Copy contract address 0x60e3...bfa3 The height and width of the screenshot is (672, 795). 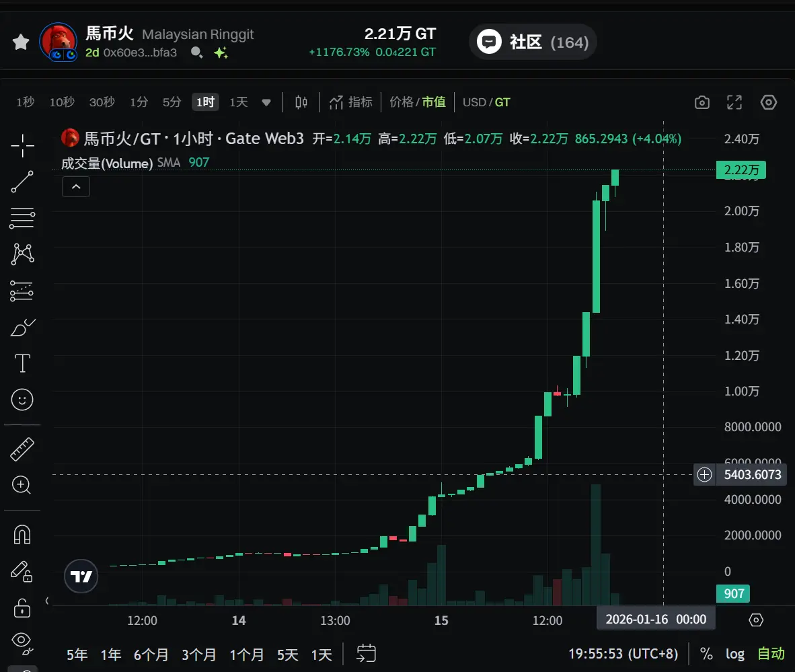(x=140, y=52)
